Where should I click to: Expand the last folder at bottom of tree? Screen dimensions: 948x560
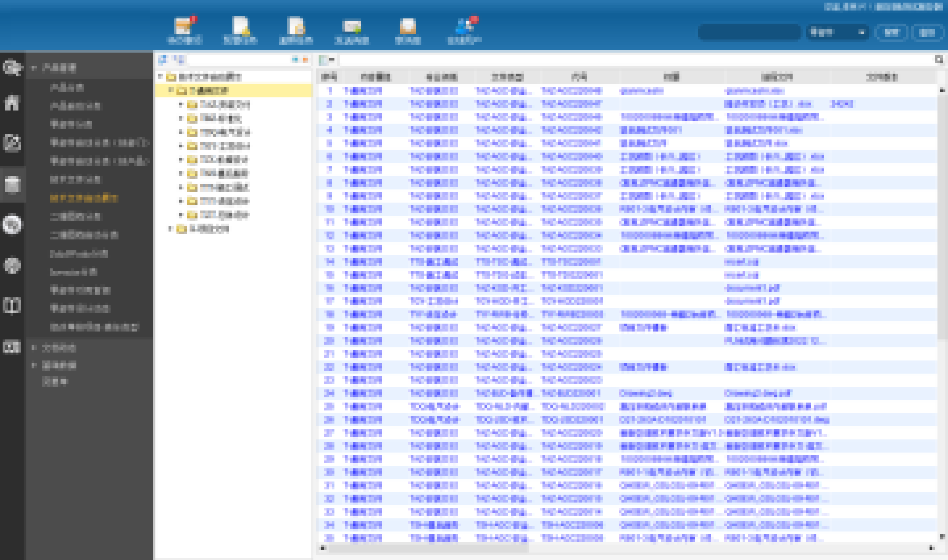[x=171, y=228]
